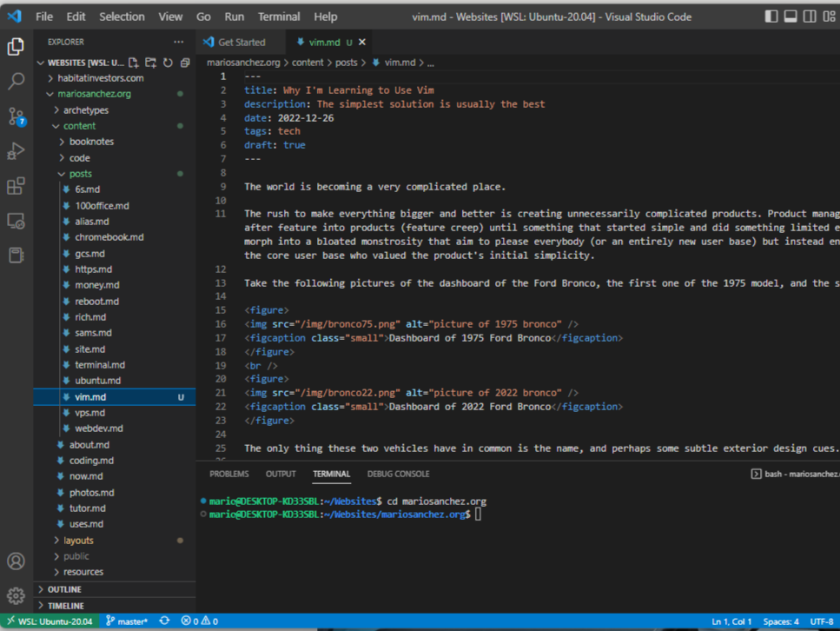Open the Remote Explorer icon

(x=16, y=221)
